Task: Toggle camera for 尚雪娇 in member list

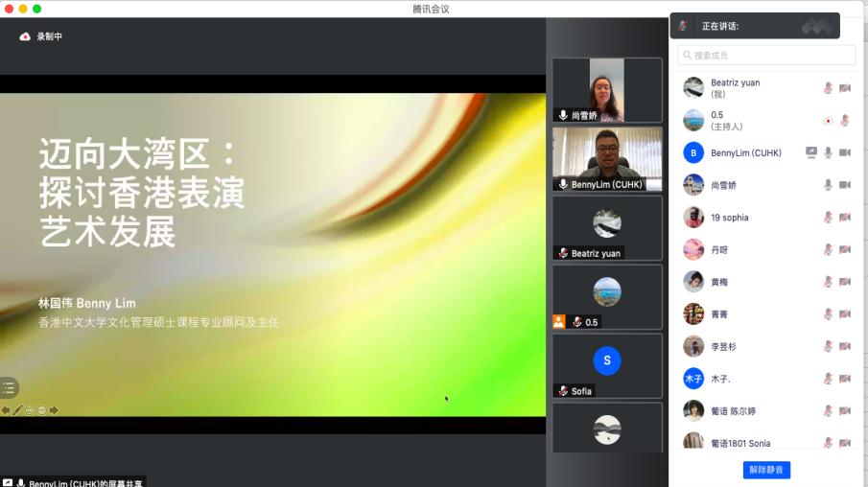Action: pos(845,185)
